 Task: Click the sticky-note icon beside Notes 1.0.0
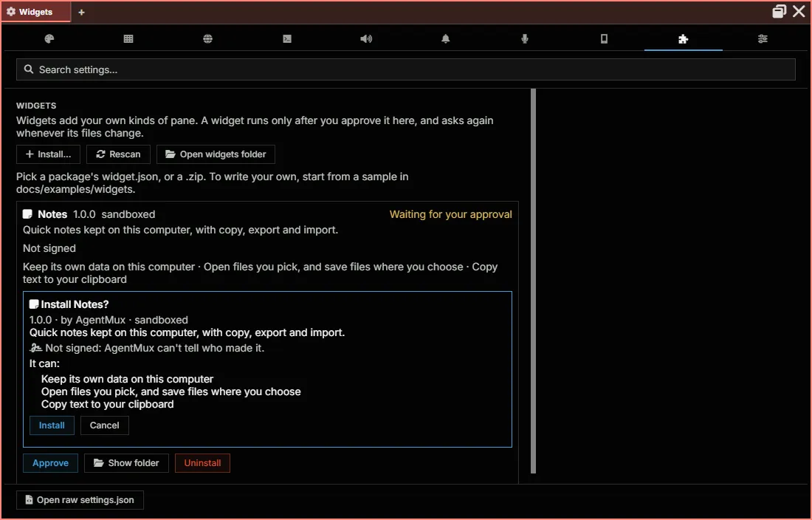27,214
